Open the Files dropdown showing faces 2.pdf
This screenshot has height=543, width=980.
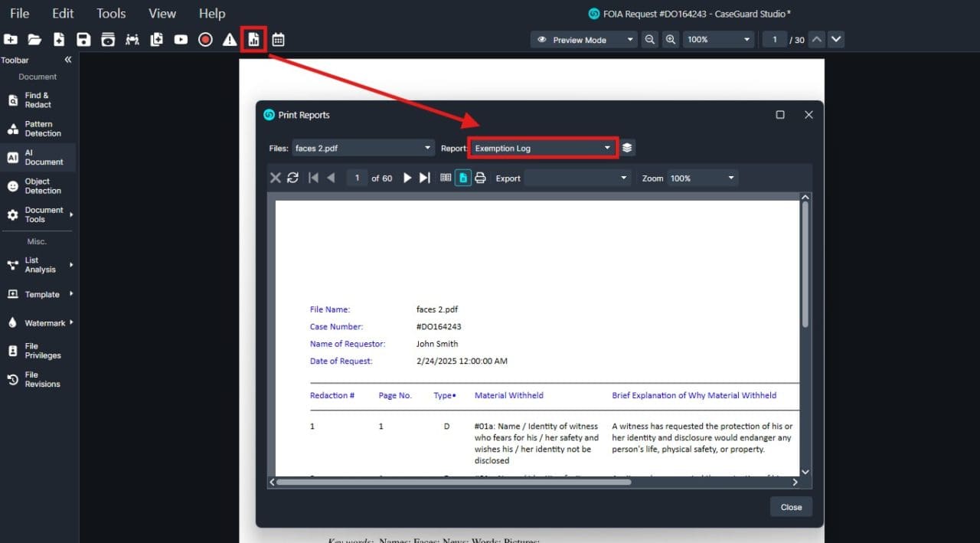coord(363,148)
